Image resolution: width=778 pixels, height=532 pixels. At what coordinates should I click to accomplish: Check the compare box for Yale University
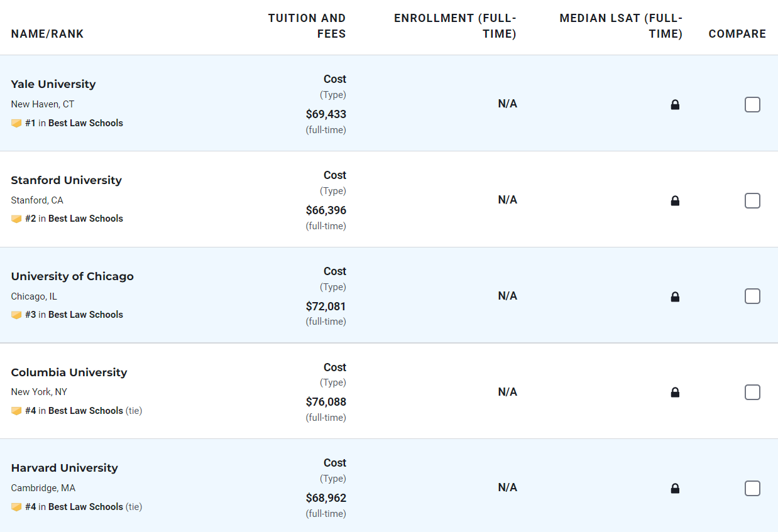752,105
